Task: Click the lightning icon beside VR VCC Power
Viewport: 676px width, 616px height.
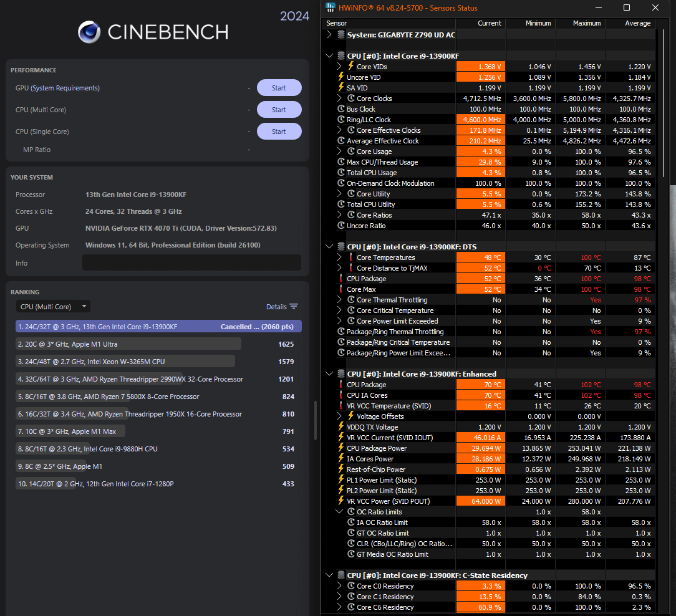Action: pyautogui.click(x=341, y=501)
